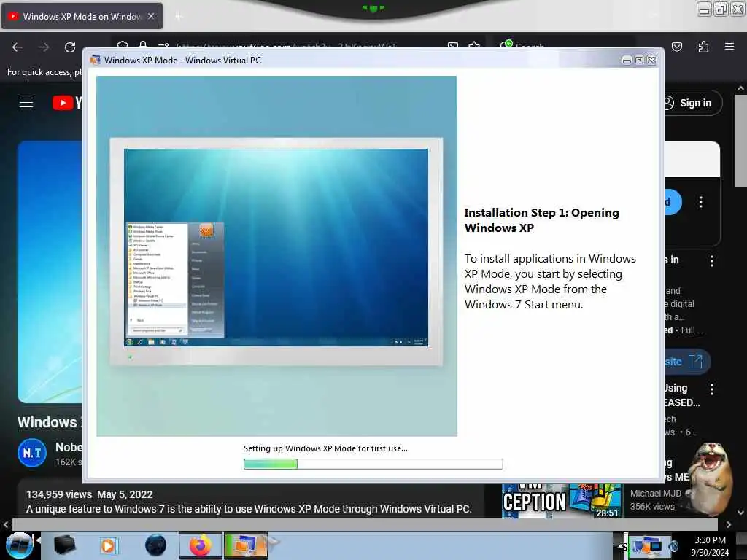Click the horizontal scrollbar right arrow
Screen dimensions: 747x560
pyautogui.click(x=729, y=524)
